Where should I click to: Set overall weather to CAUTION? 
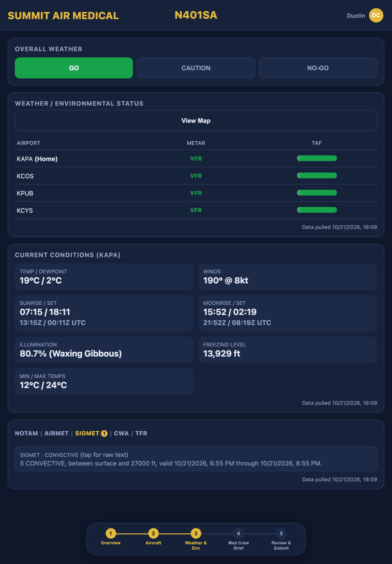(x=196, y=68)
